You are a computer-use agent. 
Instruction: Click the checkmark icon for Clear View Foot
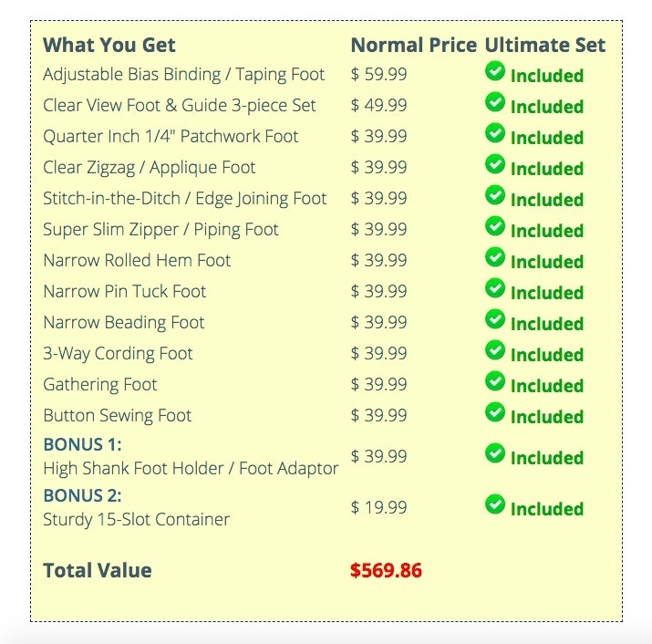[x=495, y=102]
